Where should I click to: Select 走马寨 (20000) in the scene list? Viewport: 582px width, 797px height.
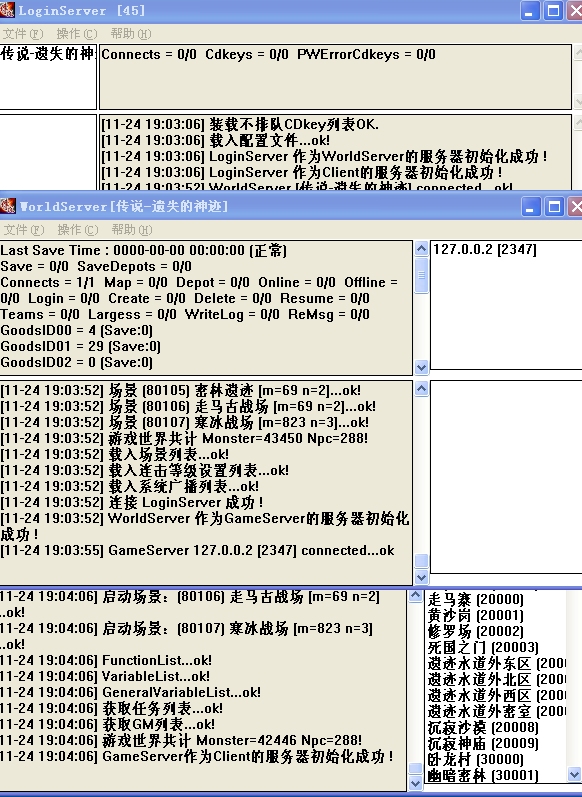(476, 599)
